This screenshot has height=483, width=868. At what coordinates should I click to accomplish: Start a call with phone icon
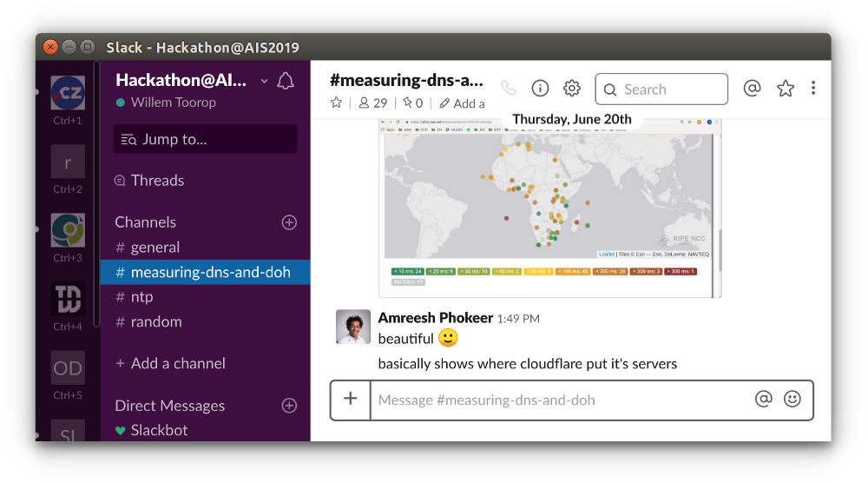coord(509,88)
